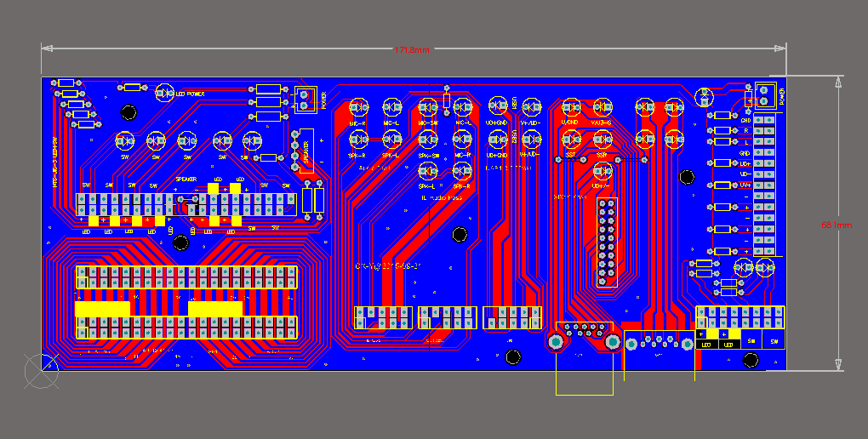868x439 pixels.
Task: Select the first LED in the five-LED SW row
Action: tap(124, 141)
